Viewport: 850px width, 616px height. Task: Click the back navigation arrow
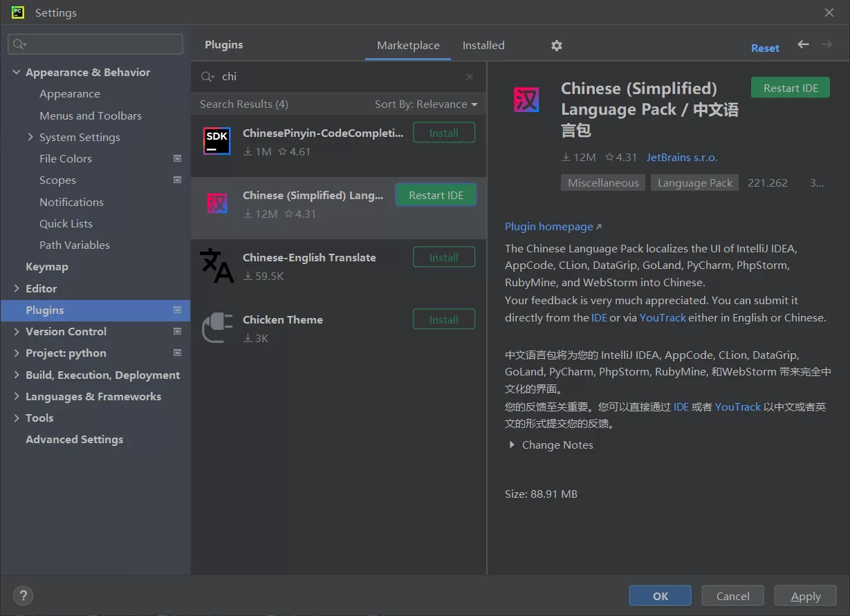[x=802, y=44]
